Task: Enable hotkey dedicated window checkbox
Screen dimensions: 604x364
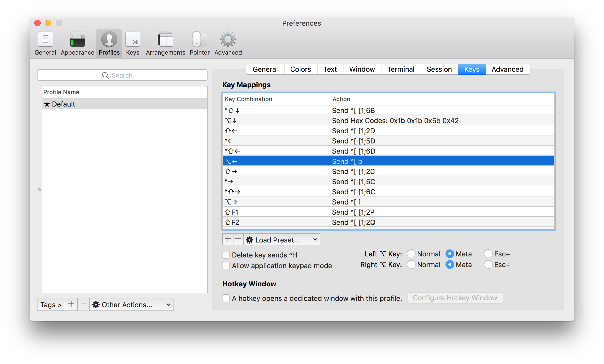Action: click(x=226, y=298)
